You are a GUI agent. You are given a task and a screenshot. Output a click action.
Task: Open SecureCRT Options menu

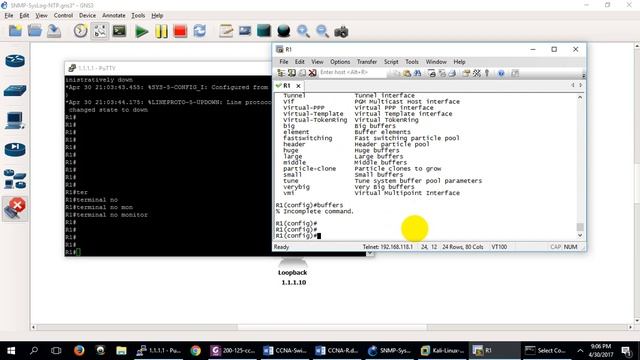click(340, 62)
